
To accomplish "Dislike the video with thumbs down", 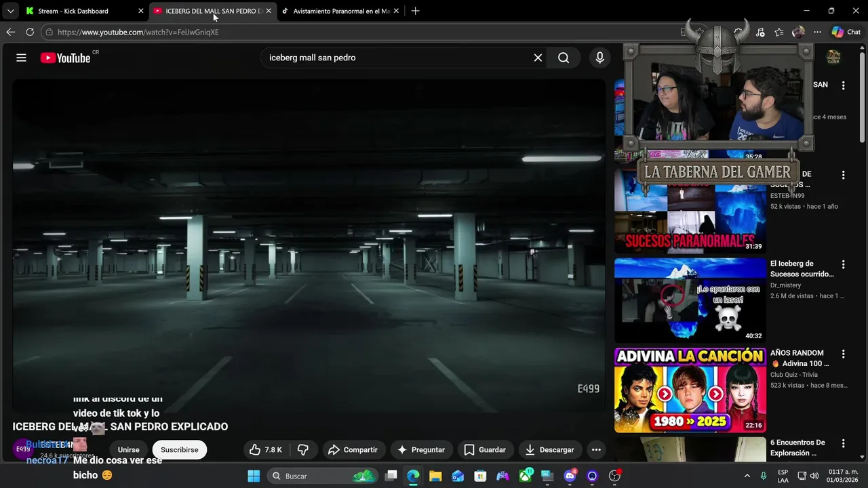I will [303, 449].
